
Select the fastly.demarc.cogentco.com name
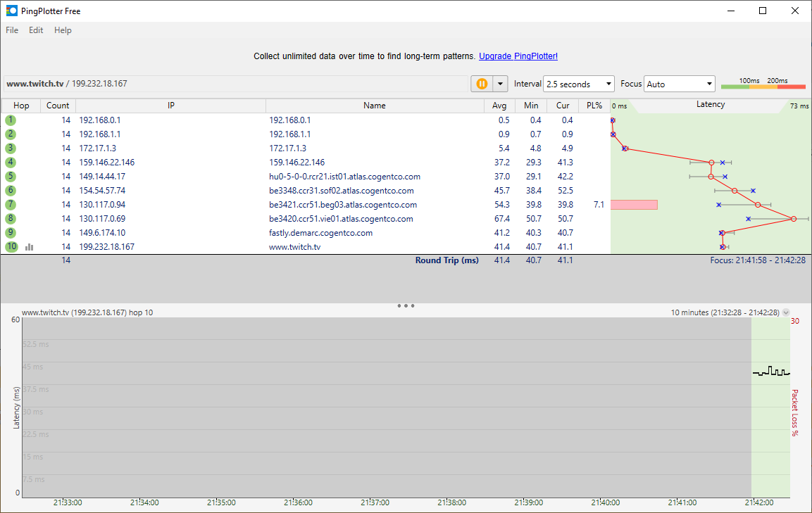click(320, 232)
